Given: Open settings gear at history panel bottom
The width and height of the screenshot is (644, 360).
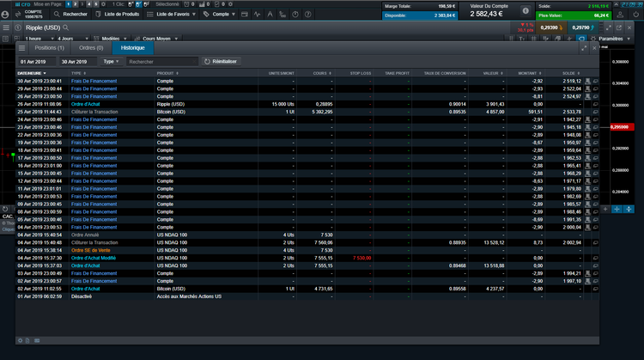Looking at the screenshot, I should [20, 340].
